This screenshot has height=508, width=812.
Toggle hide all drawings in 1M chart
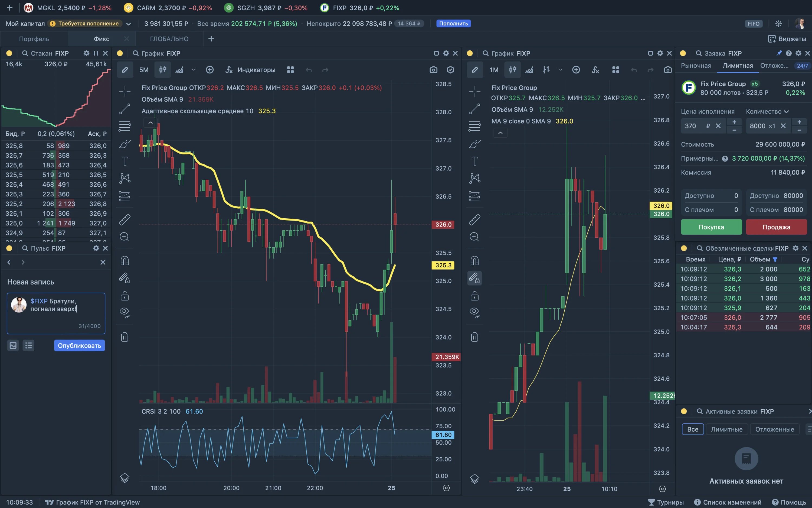click(x=474, y=313)
